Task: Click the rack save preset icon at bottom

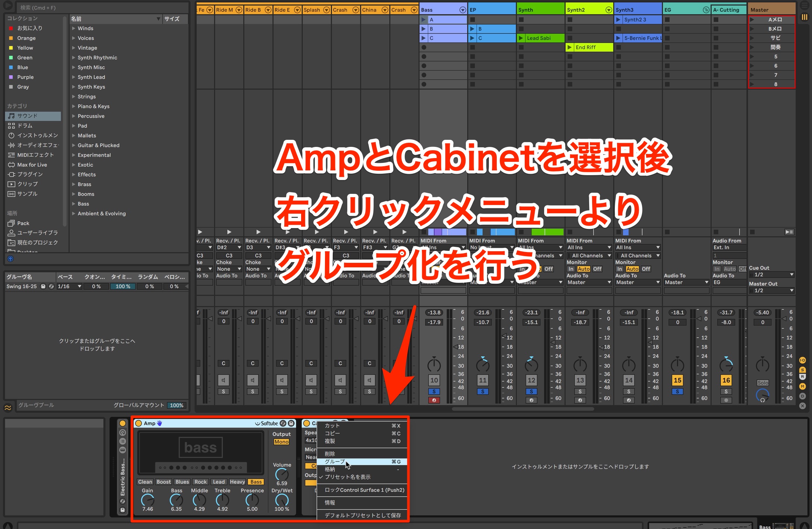Action: pos(123,510)
